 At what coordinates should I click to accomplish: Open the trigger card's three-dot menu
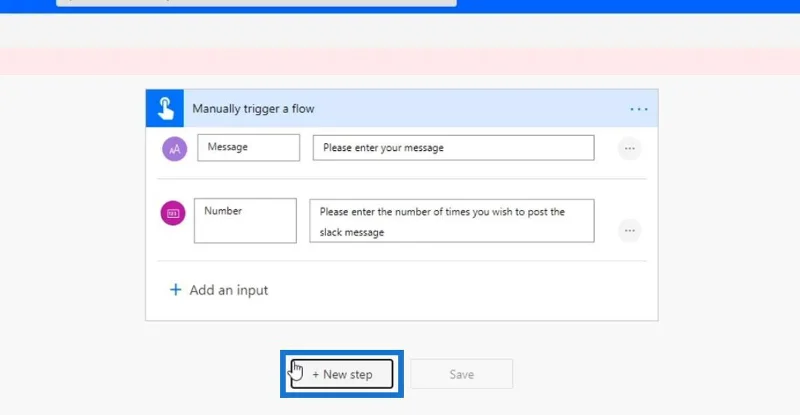click(638, 109)
